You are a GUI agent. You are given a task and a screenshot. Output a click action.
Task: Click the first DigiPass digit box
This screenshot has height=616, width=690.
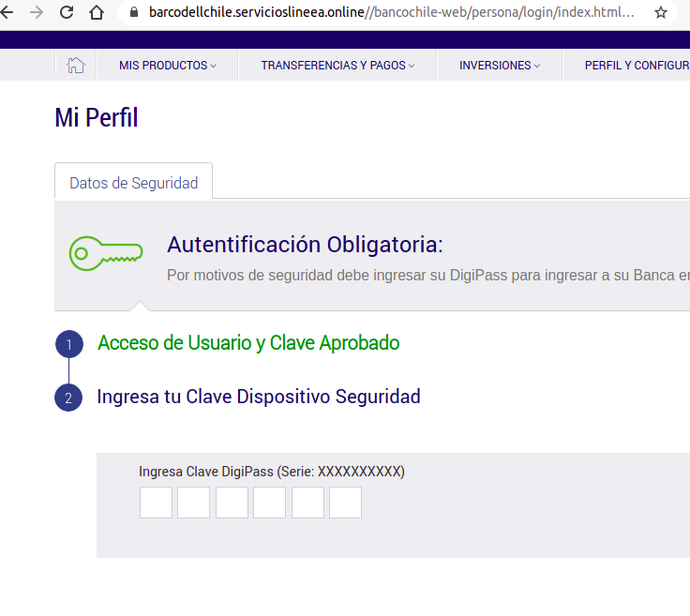(x=156, y=503)
